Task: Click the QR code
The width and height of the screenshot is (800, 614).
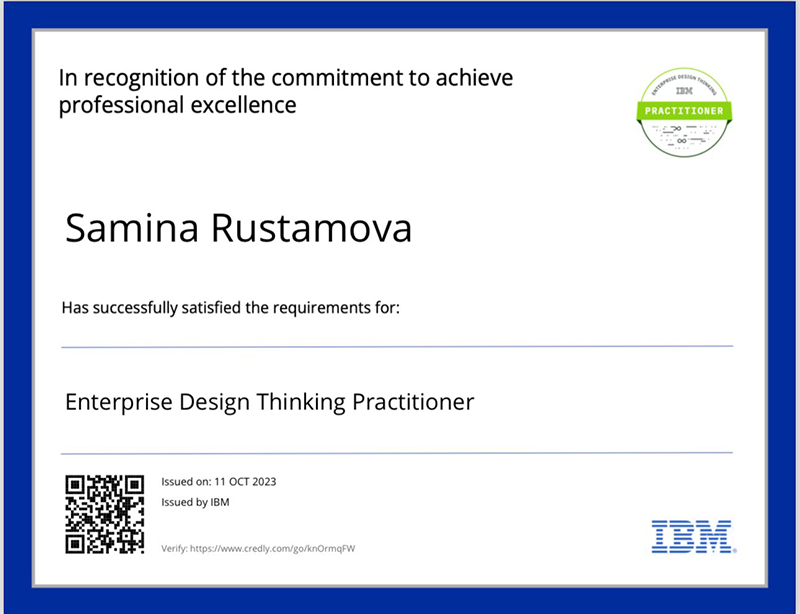Action: click(105, 514)
